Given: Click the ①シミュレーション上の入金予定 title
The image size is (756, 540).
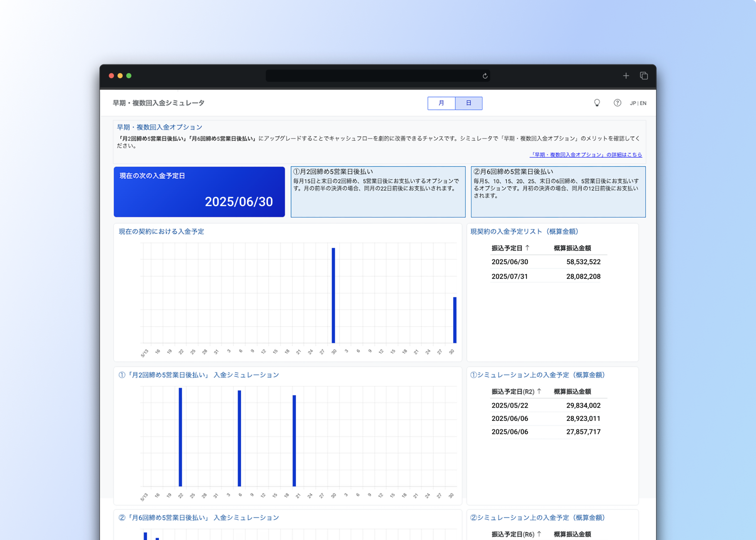Looking at the screenshot, I should (x=537, y=375).
